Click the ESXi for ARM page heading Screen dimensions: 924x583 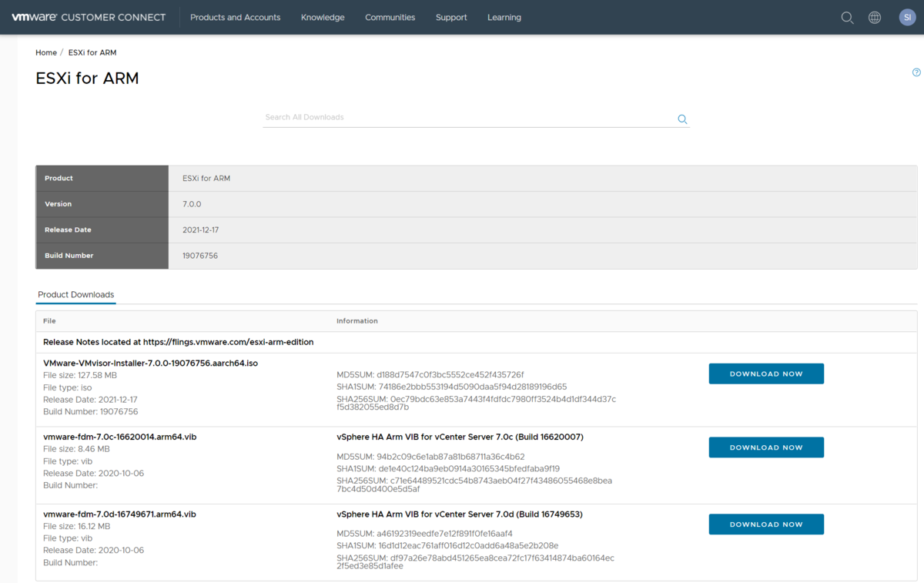tap(87, 78)
